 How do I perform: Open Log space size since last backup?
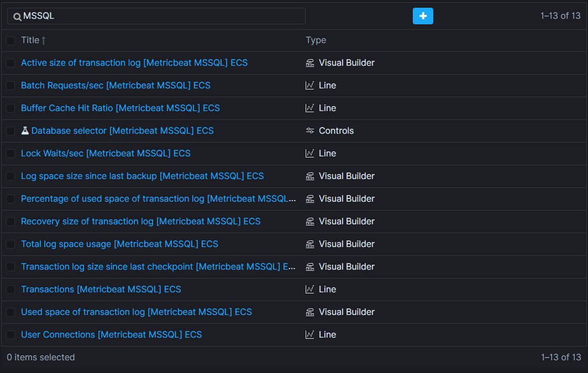coord(143,176)
